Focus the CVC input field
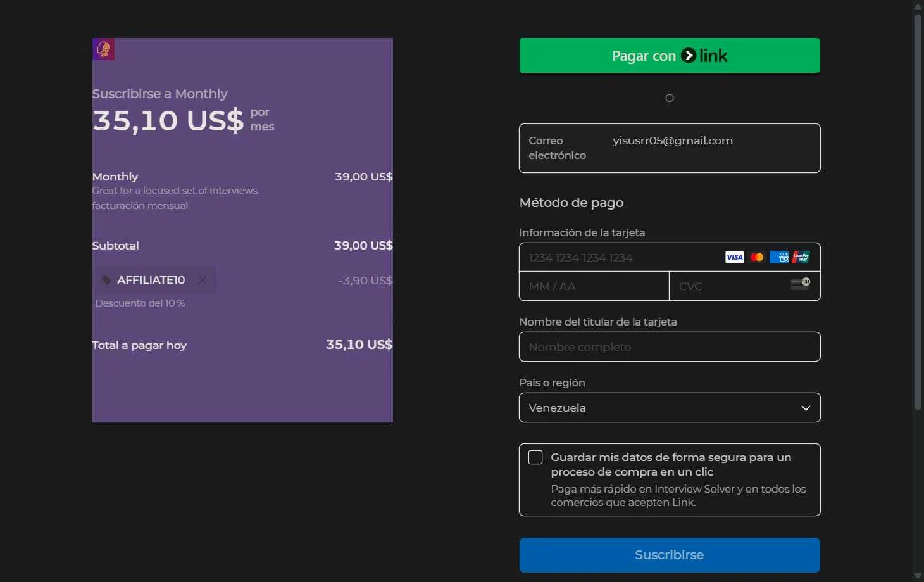924x582 pixels. point(745,286)
